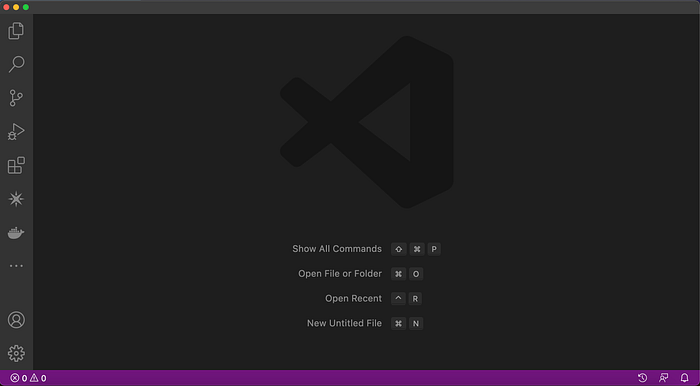Click the O key hint
This screenshot has width=700, height=386.
point(416,274)
